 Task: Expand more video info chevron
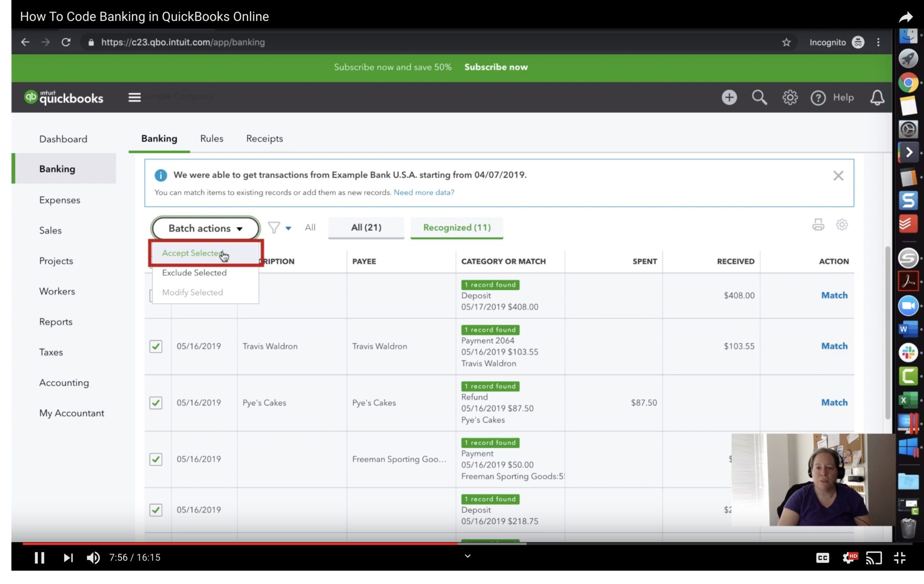468,556
